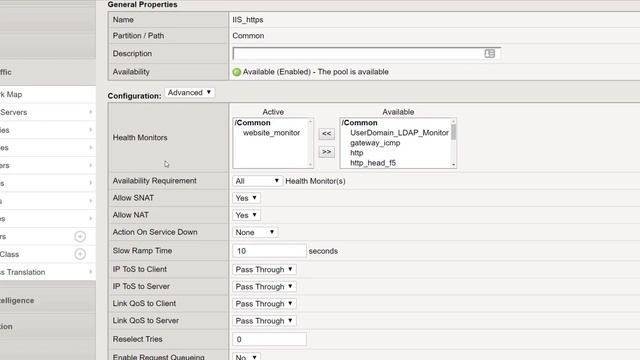Viewport: 640px width, 360px height.
Task: Click the Reselect Tries field
Action: coord(269,339)
